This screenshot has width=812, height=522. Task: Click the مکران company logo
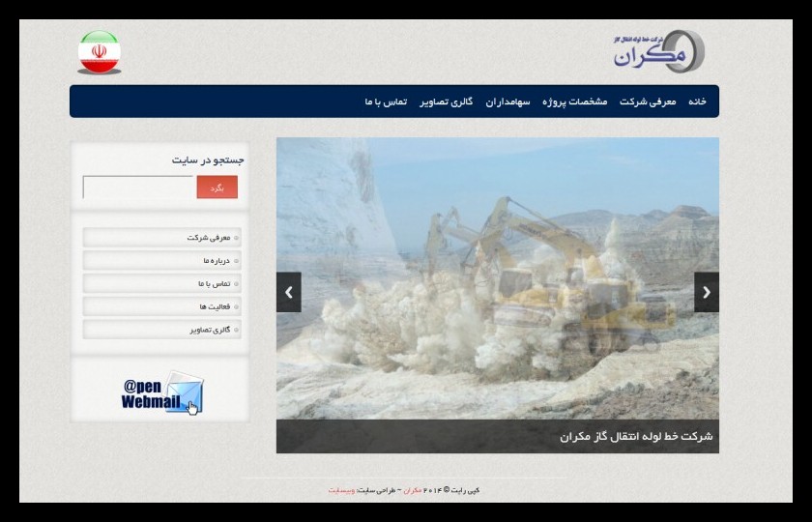658,51
